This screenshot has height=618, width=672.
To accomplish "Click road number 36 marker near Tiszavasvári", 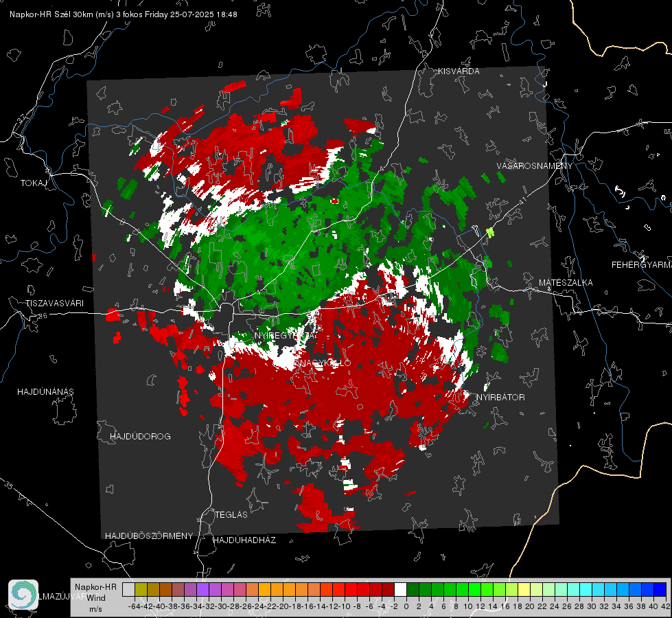I will pos(43,316).
